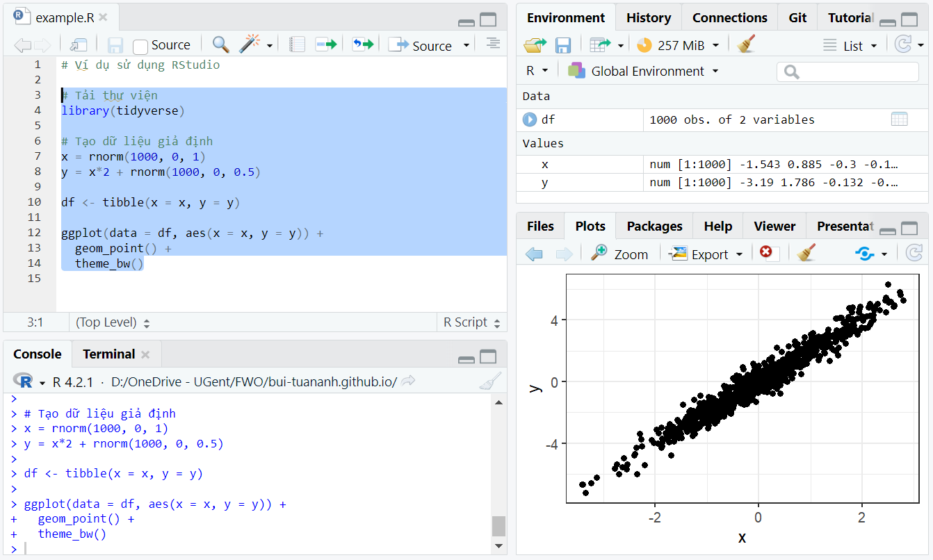
Task: Select the R language dropdown in Environment
Action: tap(537, 71)
